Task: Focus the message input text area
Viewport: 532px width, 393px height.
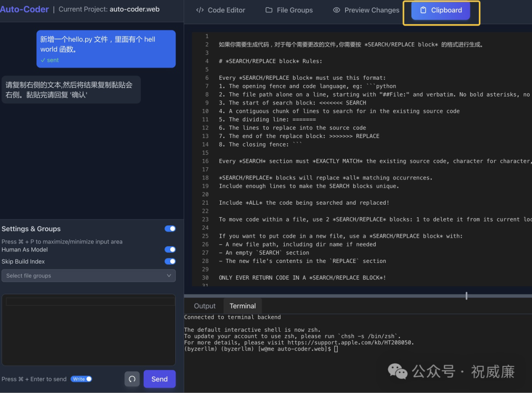Action: (x=89, y=329)
